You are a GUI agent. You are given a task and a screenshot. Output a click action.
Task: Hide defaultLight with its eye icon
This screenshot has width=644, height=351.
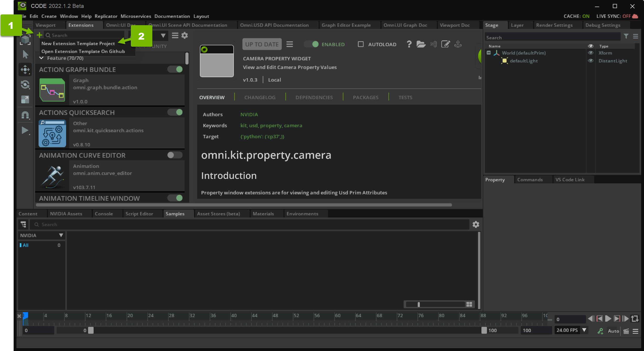(x=591, y=61)
